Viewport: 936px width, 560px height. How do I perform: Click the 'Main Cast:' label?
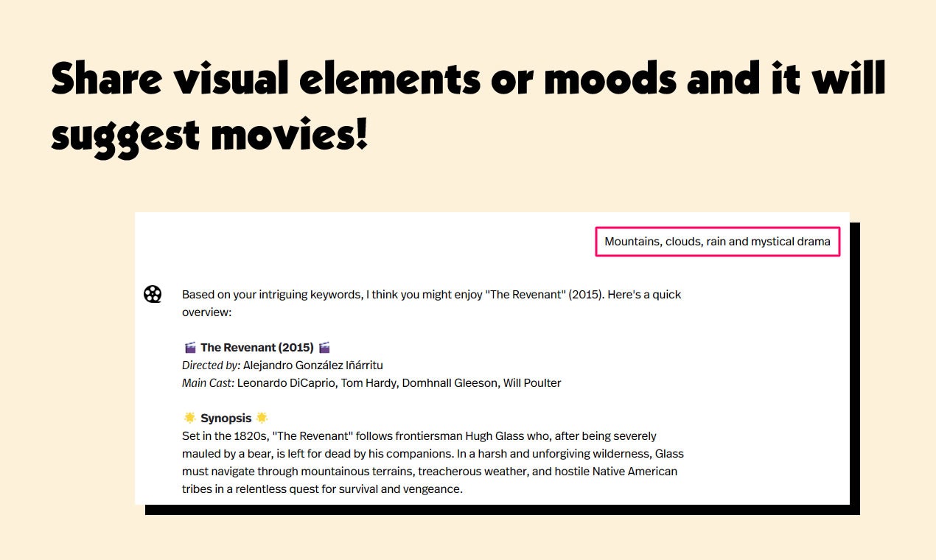(209, 382)
